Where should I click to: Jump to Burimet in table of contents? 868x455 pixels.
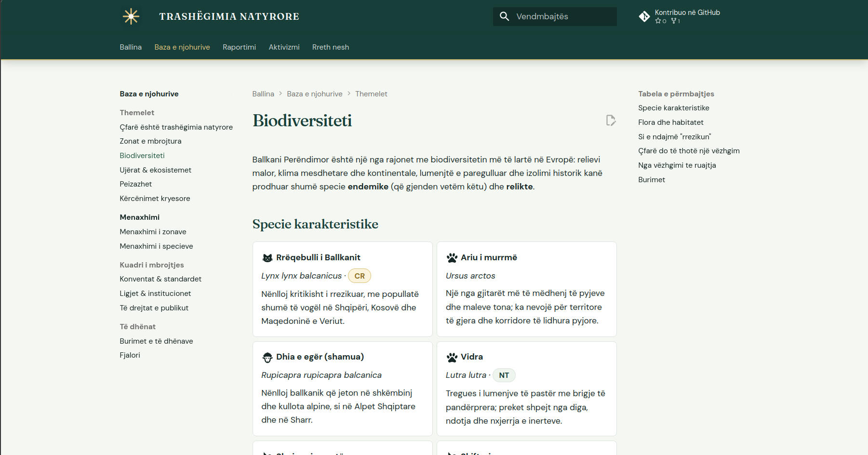[652, 180]
